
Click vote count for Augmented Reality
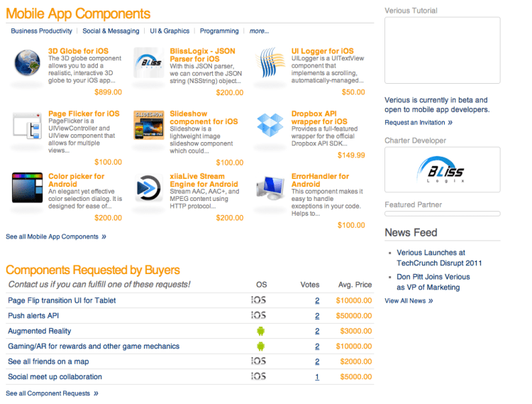click(317, 331)
